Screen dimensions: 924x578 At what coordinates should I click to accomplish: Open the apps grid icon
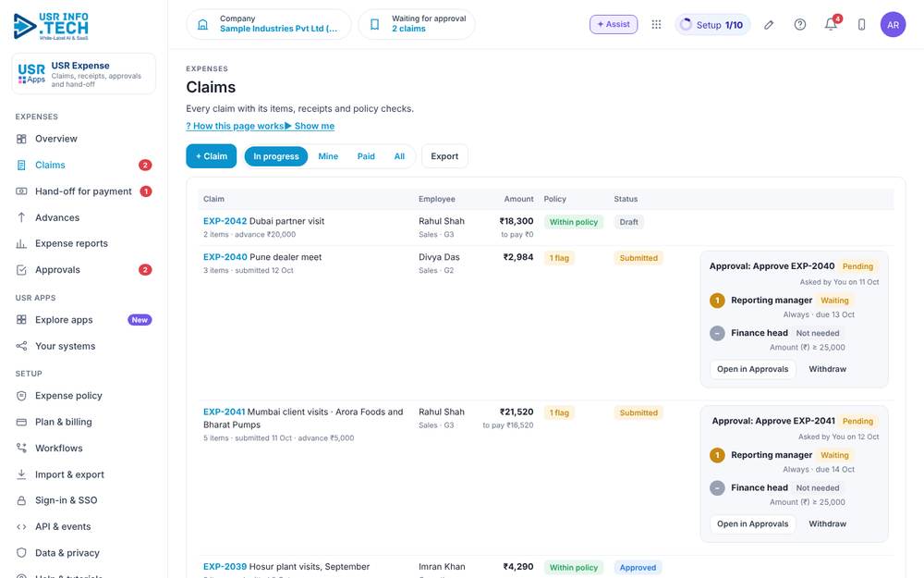click(x=656, y=24)
